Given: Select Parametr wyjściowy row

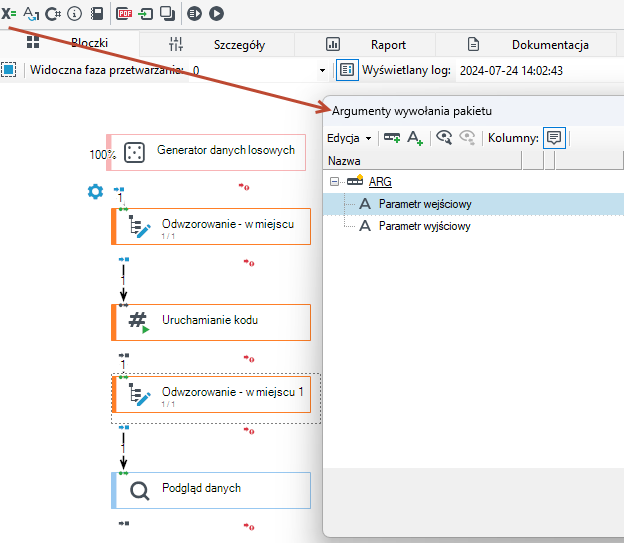Looking at the screenshot, I should 473,226.
